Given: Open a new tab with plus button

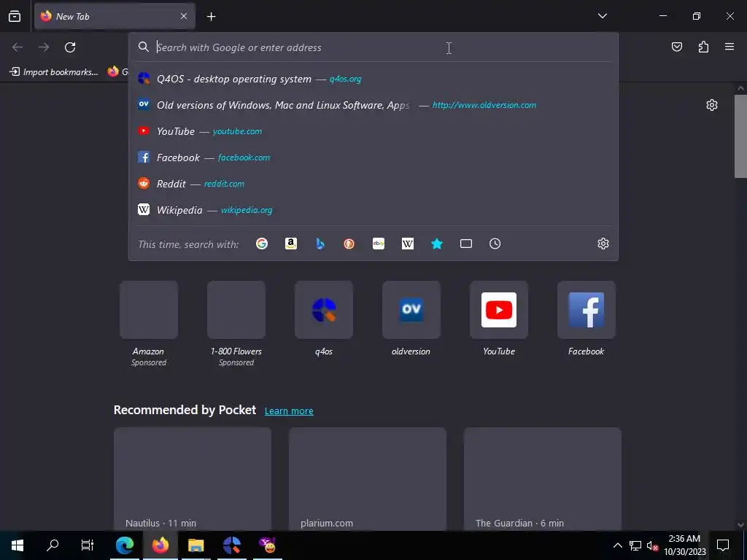Looking at the screenshot, I should tap(211, 17).
